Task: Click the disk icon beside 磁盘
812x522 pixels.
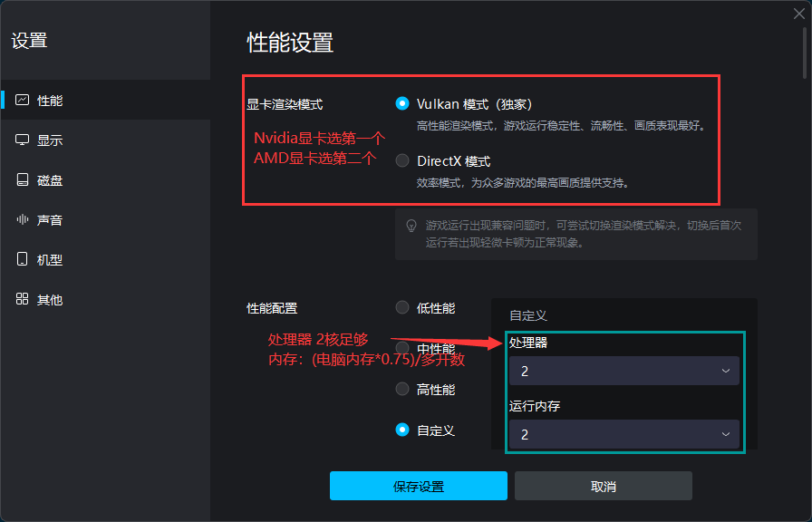Action: pos(23,180)
